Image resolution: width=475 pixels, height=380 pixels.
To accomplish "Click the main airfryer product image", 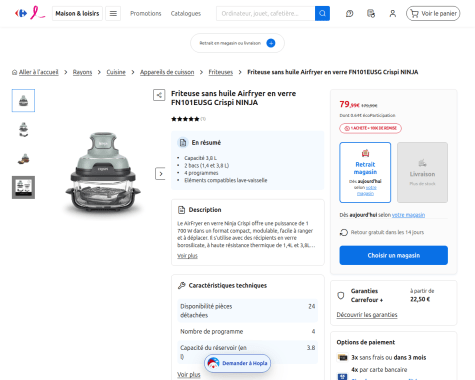I will coord(103,173).
